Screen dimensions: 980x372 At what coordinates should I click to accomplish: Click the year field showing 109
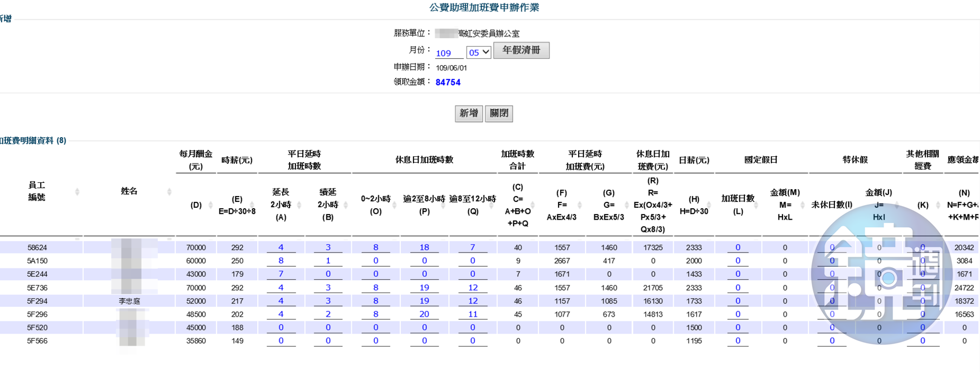pos(449,53)
